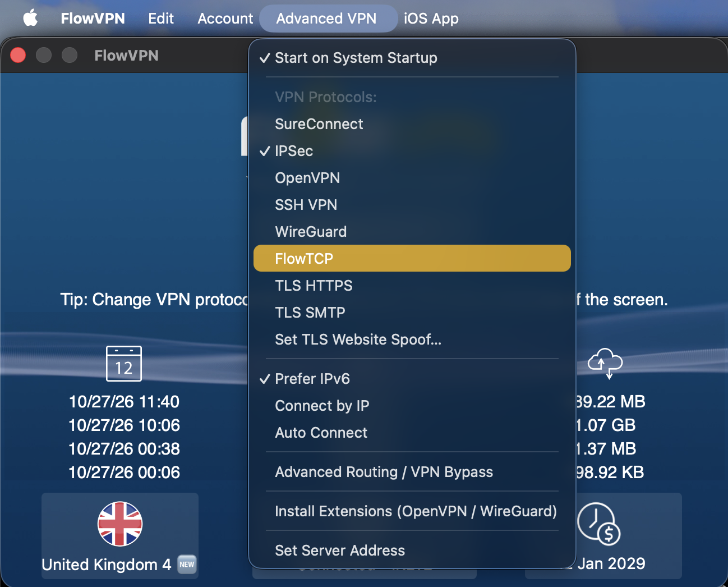
Task: Select the SureConnect protocol
Action: (412, 124)
